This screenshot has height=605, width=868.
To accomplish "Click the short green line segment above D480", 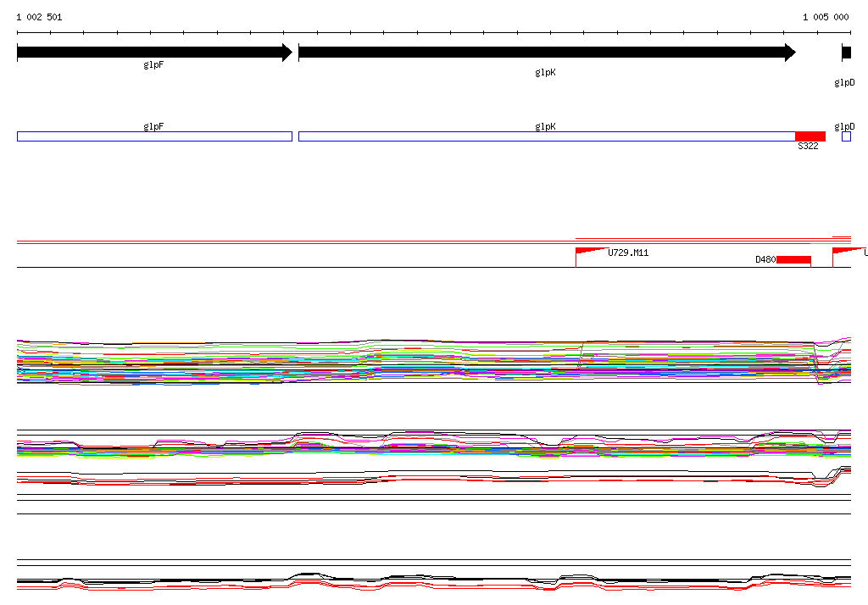I will 831,243.
